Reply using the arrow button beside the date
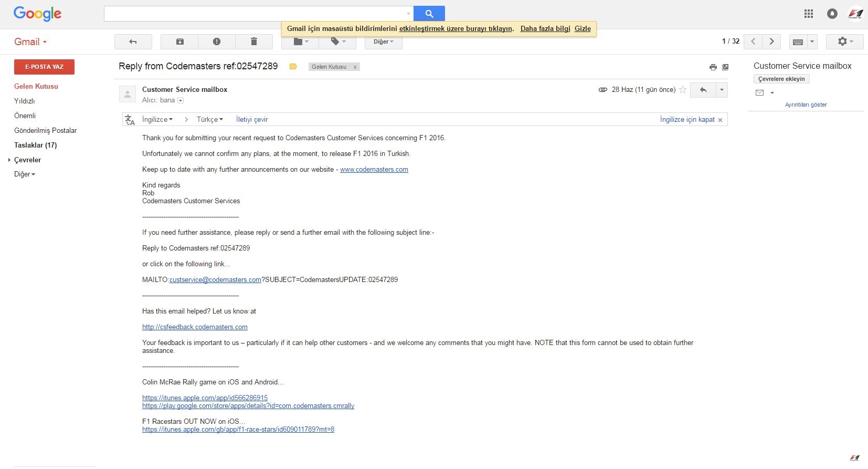Screen dimensions: 868x469 click(x=703, y=90)
